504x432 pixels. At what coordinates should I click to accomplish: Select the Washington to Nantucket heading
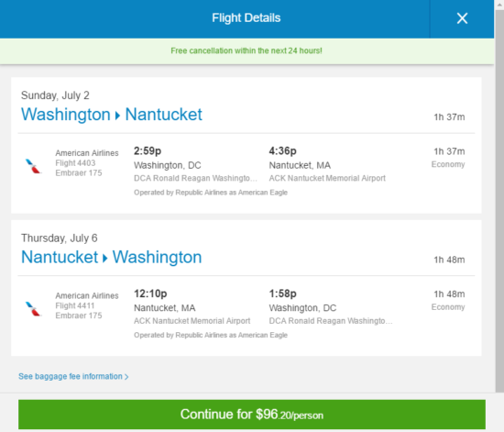click(112, 115)
